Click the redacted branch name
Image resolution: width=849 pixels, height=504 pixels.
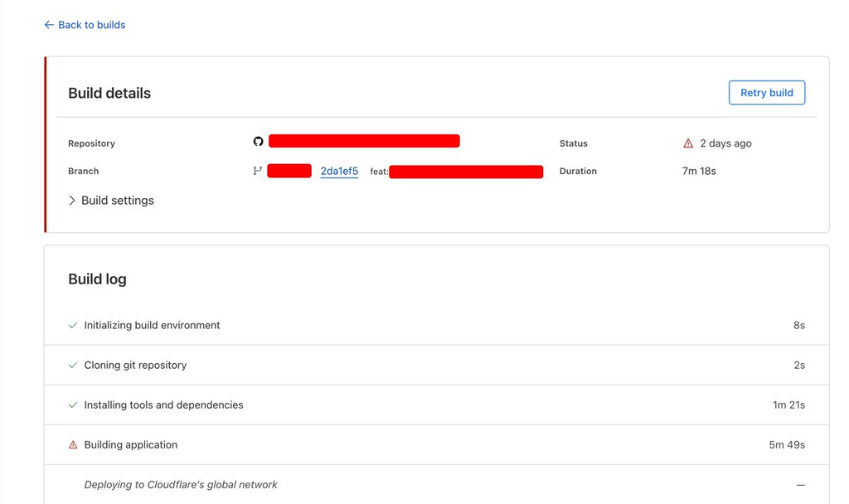pyautogui.click(x=289, y=171)
